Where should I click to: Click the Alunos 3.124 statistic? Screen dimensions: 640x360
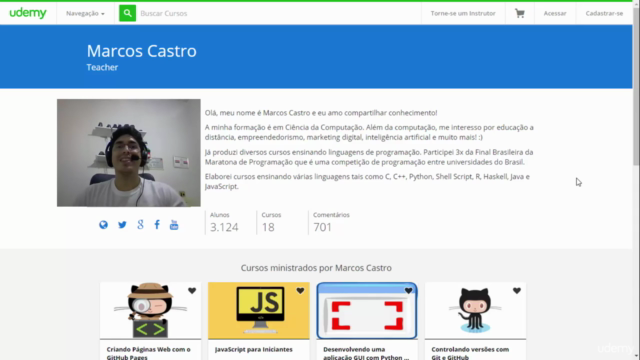(224, 222)
